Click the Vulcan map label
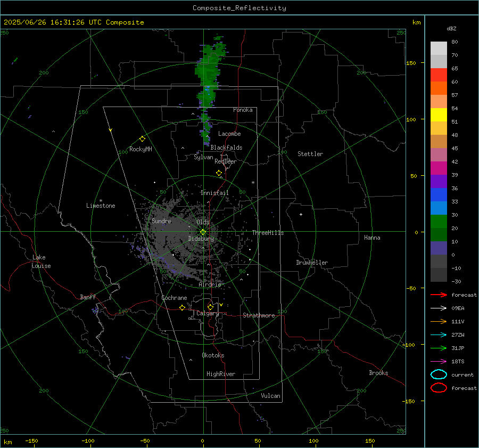The width and height of the screenshot is (479, 448). [271, 396]
